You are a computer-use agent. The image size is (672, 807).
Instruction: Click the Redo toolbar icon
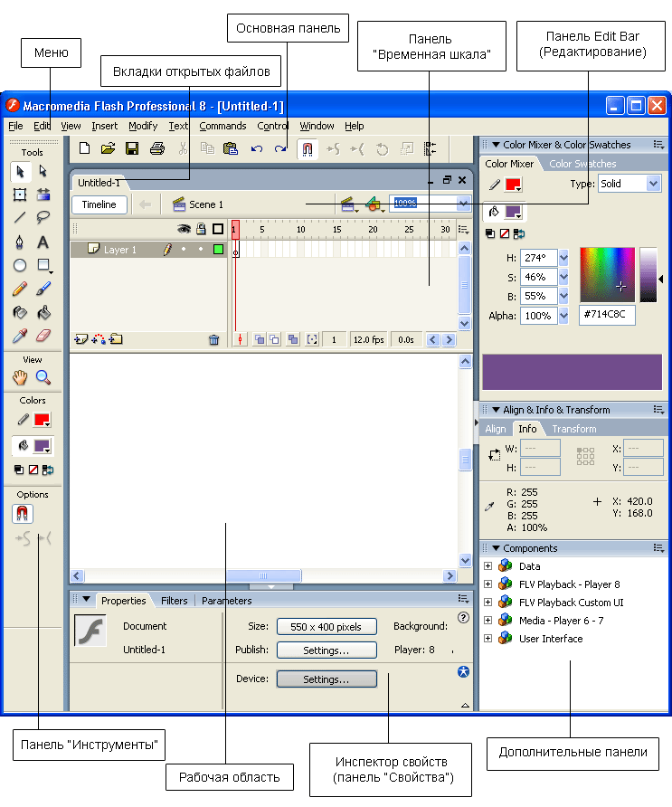tap(280, 149)
